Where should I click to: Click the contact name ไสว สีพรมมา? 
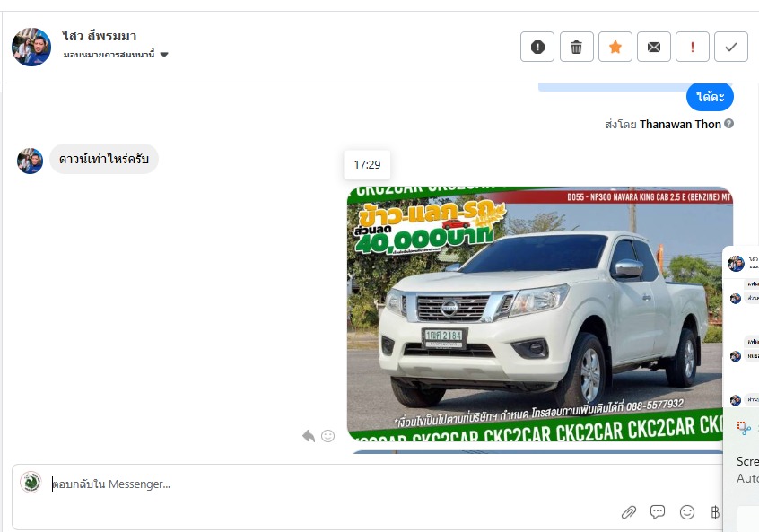pyautogui.click(x=100, y=36)
